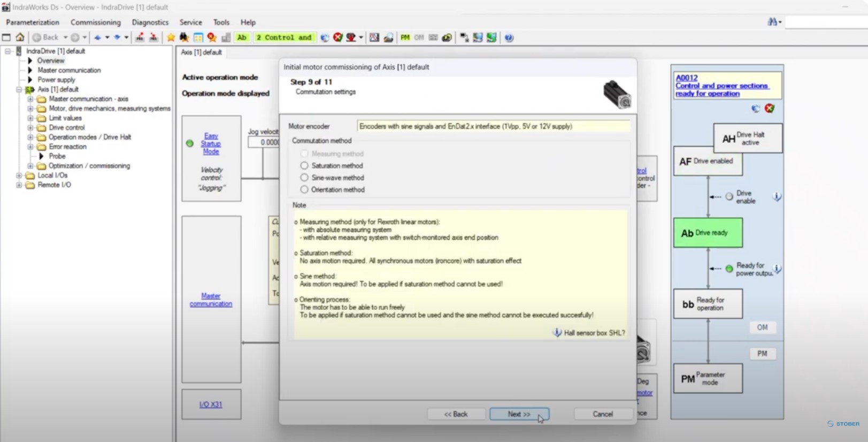The height and width of the screenshot is (442, 868).
Task: Click the calendar-style window icon in toolbar
Action: (x=198, y=37)
